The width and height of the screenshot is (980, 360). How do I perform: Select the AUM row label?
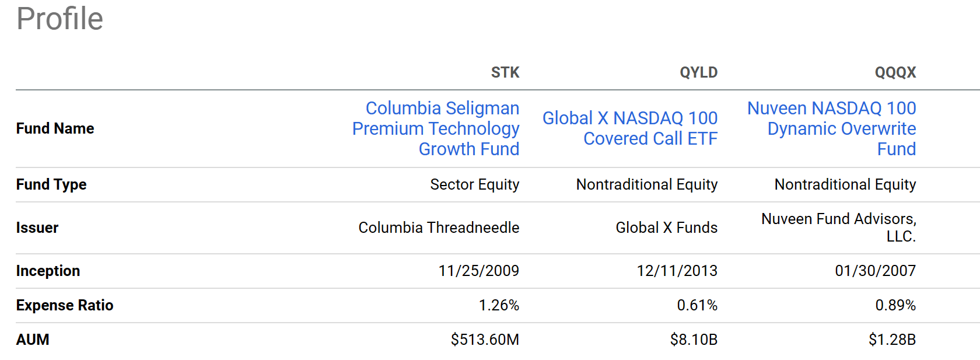pos(33,340)
